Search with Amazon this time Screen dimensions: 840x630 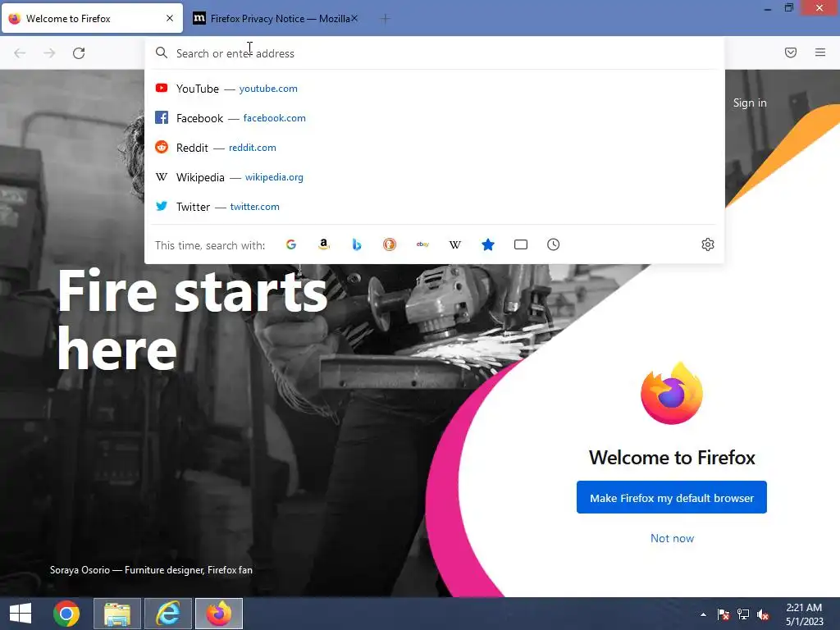tap(323, 244)
